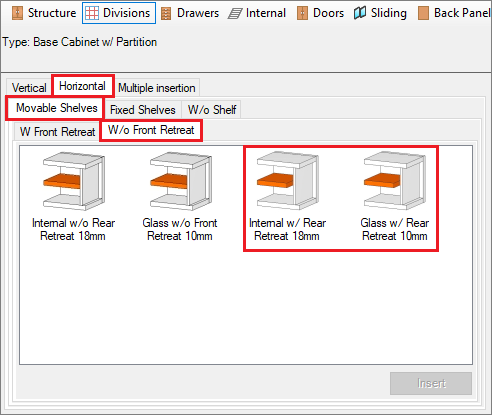Select the Divisions toolbar item
This screenshot has width=492, height=415.
click(x=119, y=13)
